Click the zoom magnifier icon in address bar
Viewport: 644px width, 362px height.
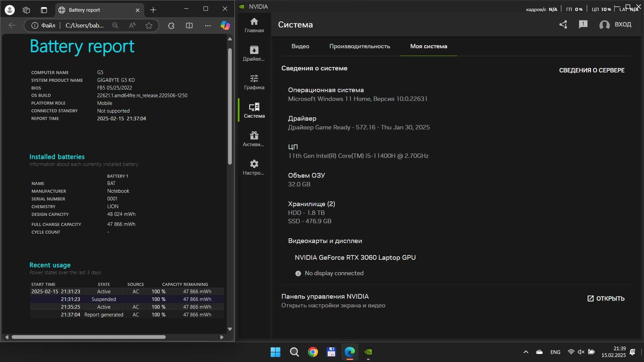(x=115, y=25)
